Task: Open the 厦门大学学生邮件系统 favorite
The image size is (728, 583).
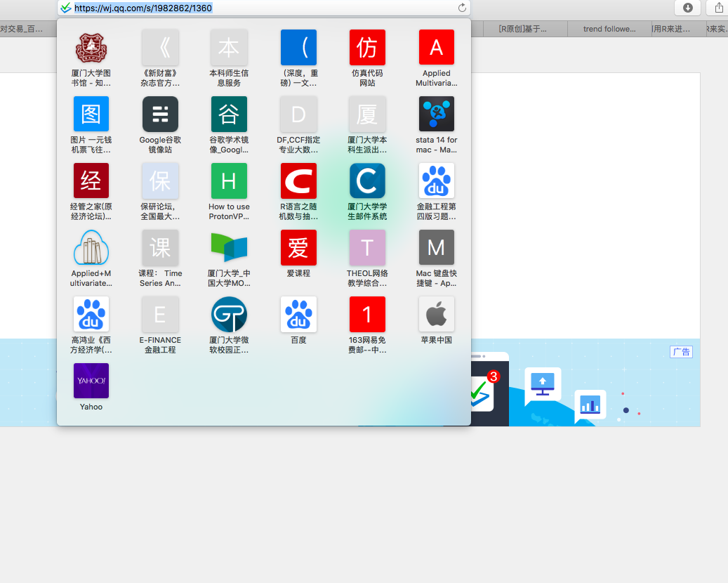Action: tap(367, 191)
